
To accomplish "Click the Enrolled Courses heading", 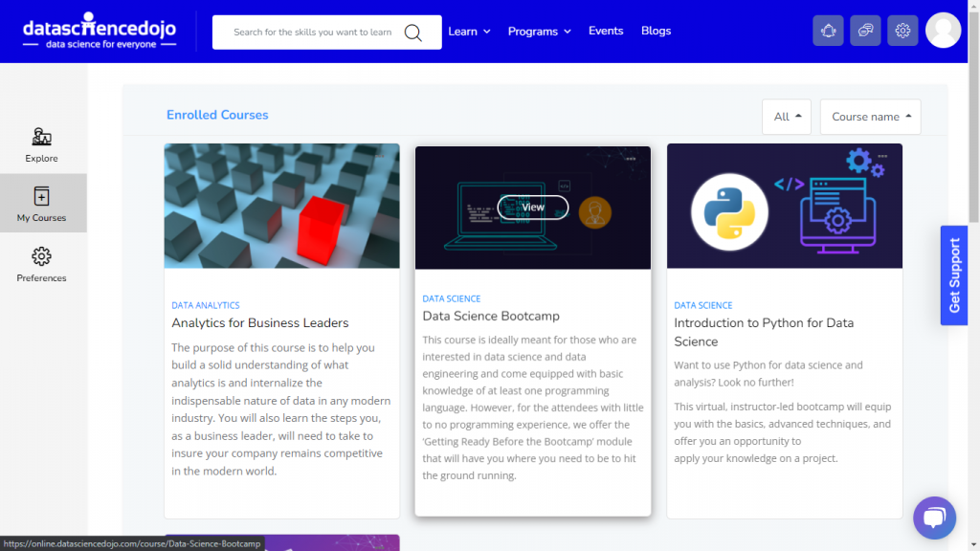I will [217, 115].
